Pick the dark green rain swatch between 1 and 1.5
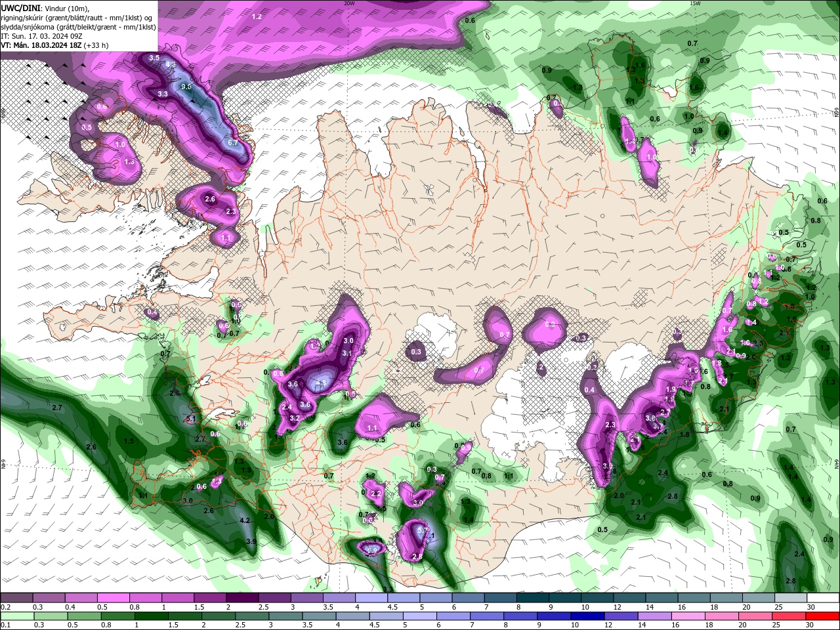The image size is (840, 630). tap(151, 616)
